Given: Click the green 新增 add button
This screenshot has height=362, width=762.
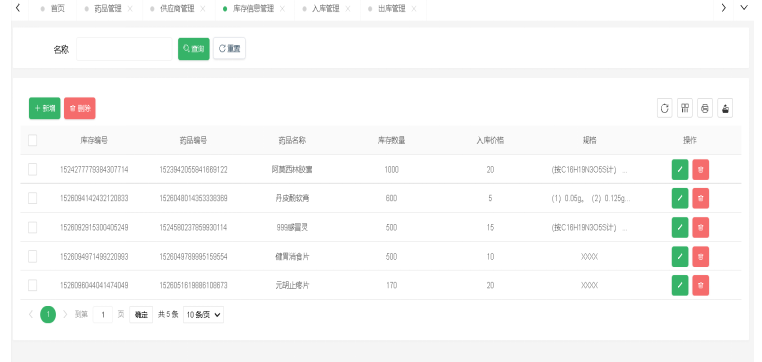Looking at the screenshot, I should coord(45,108).
